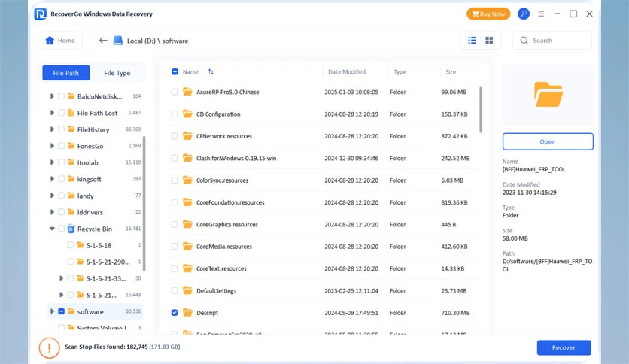Click the CoreMedia.resources folder icon

click(187, 246)
